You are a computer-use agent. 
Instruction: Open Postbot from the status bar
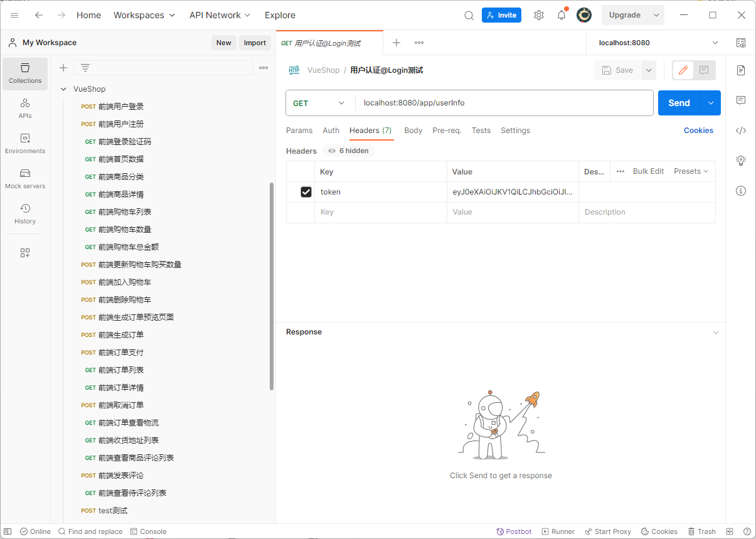[x=514, y=531]
